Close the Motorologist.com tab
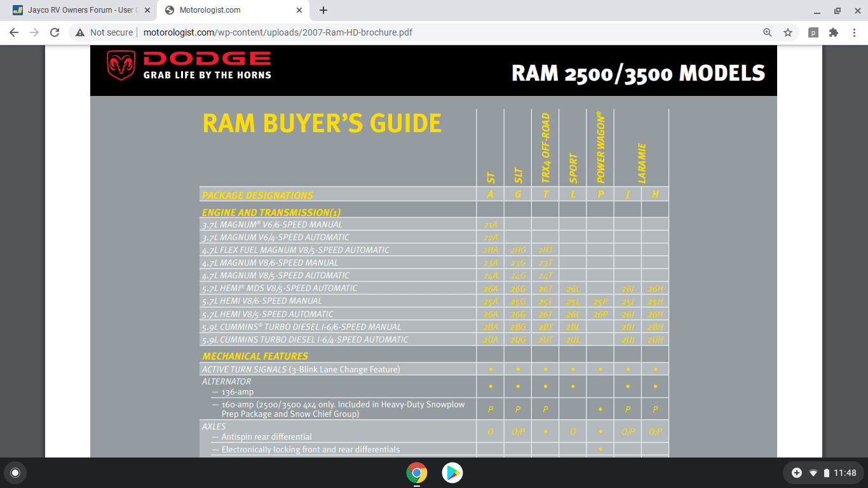 299,10
